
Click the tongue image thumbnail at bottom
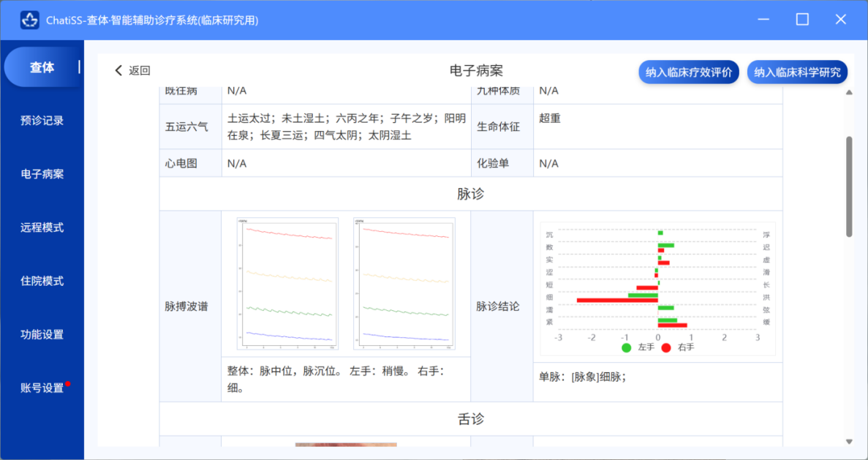coord(346,445)
